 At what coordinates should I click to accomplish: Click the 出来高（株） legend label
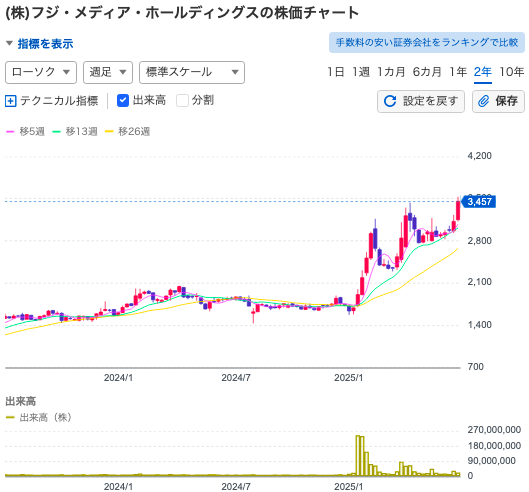[x=46, y=418]
